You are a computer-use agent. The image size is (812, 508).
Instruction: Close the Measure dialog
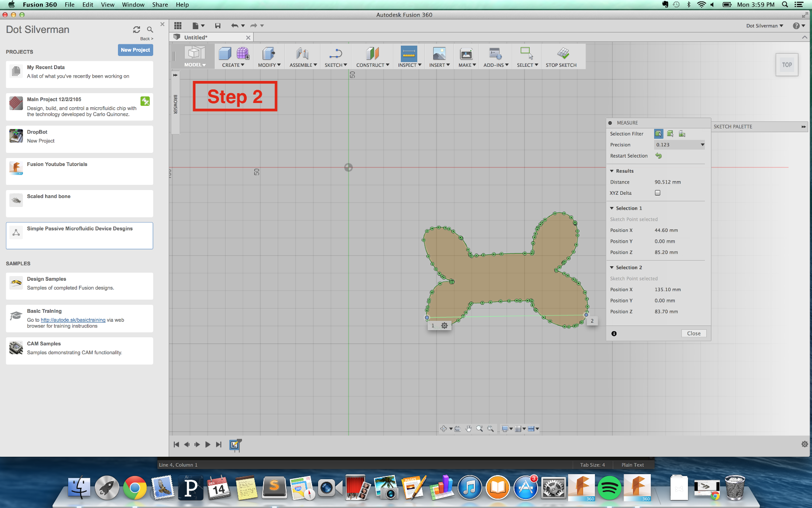pyautogui.click(x=694, y=333)
